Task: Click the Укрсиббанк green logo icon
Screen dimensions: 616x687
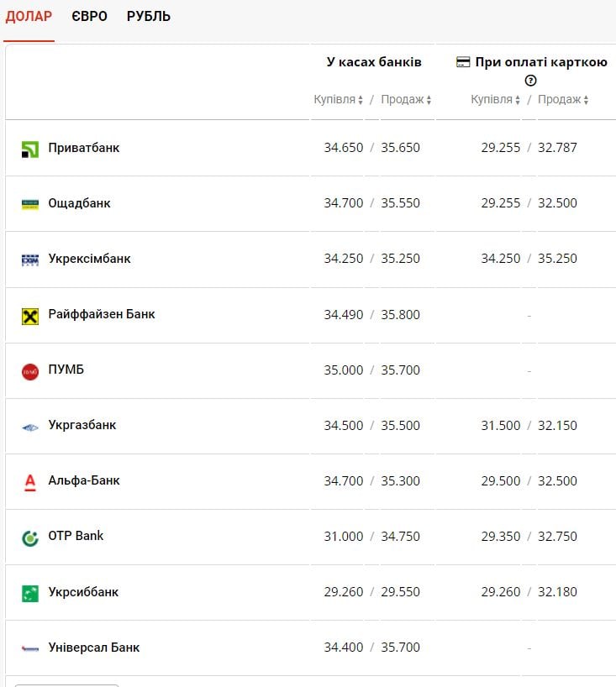Action: 30,593
